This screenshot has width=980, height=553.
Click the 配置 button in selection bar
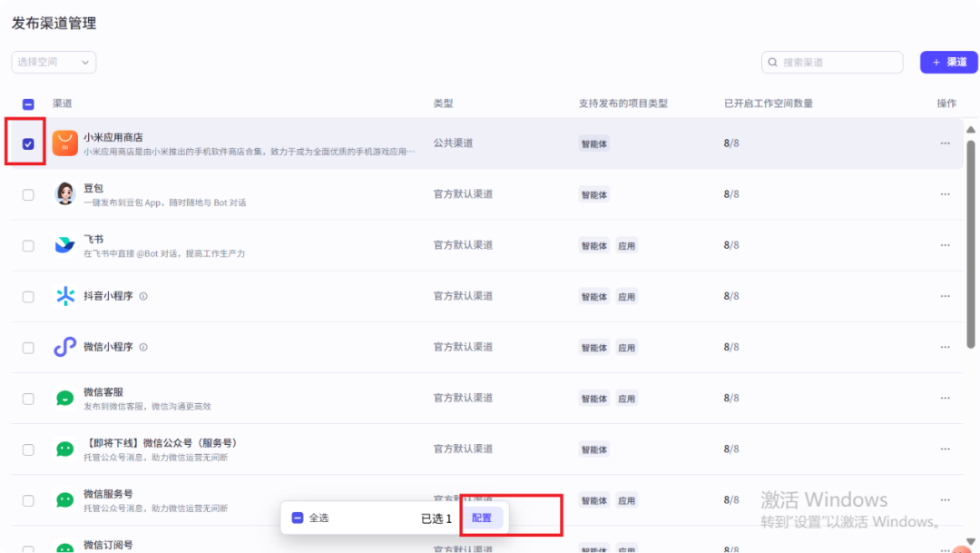pos(482,518)
